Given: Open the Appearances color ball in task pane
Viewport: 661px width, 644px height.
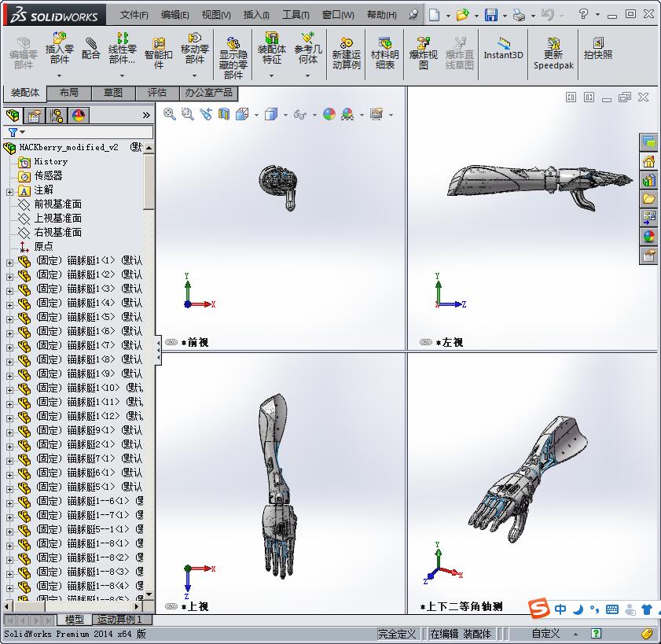Looking at the screenshot, I should coord(648,235).
